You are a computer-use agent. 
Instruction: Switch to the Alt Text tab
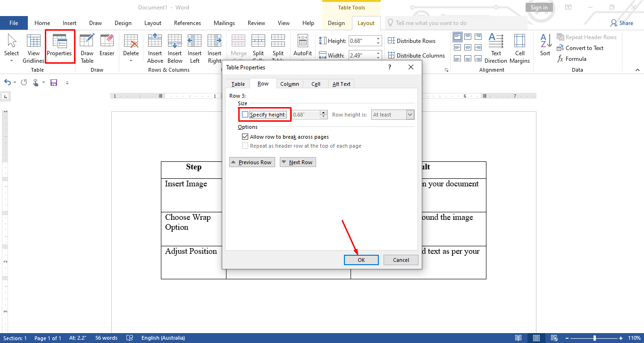pos(341,84)
